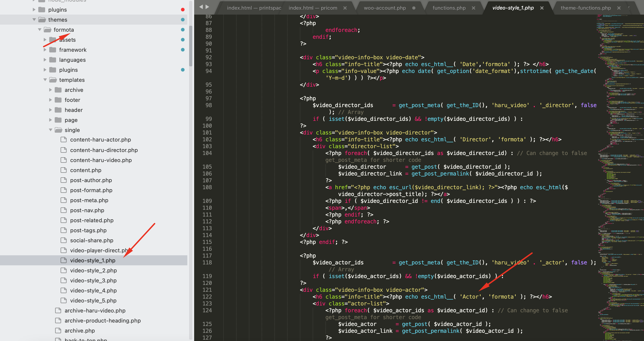Open the woo-account.php tab

385,8
